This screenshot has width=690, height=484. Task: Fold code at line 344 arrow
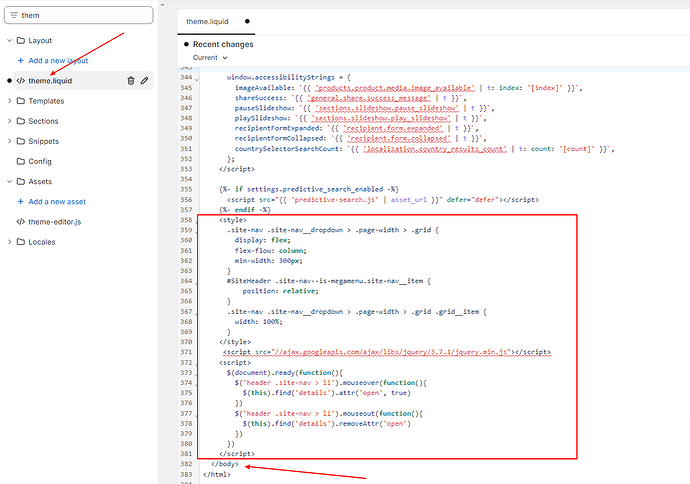[x=196, y=79]
